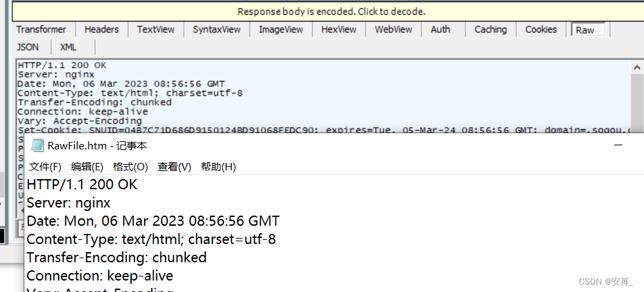The height and width of the screenshot is (292, 644).
Task: Click the scroll up arrow in response pane
Action: pyautogui.click(x=637, y=68)
